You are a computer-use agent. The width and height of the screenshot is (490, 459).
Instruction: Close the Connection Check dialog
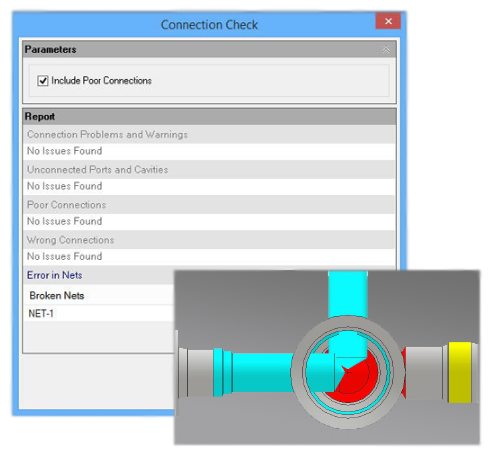pos(388,21)
